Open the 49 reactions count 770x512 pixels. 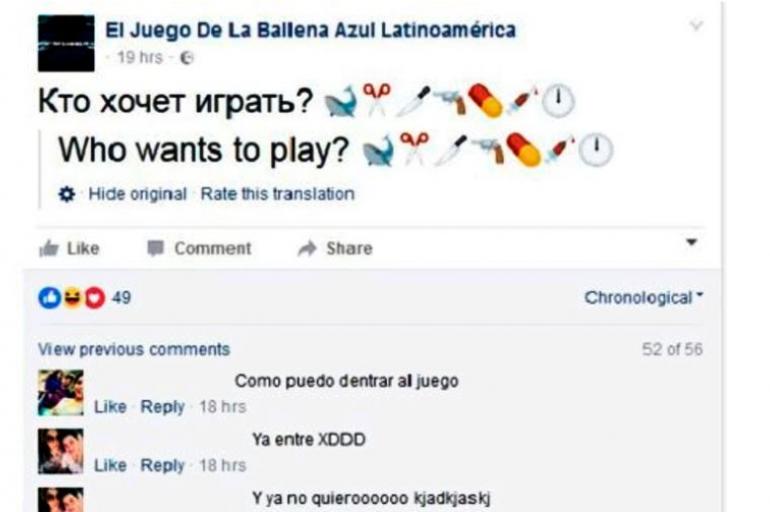[121, 297]
